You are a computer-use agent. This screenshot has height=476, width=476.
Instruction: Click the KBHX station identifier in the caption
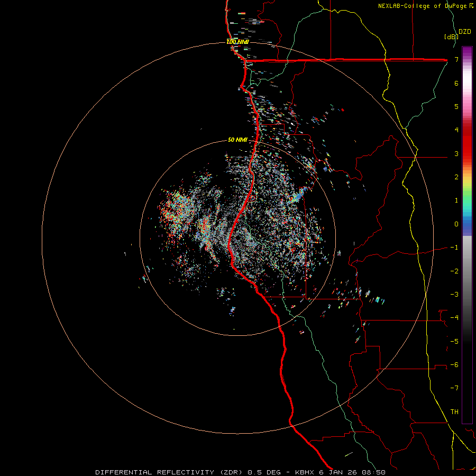click(304, 472)
